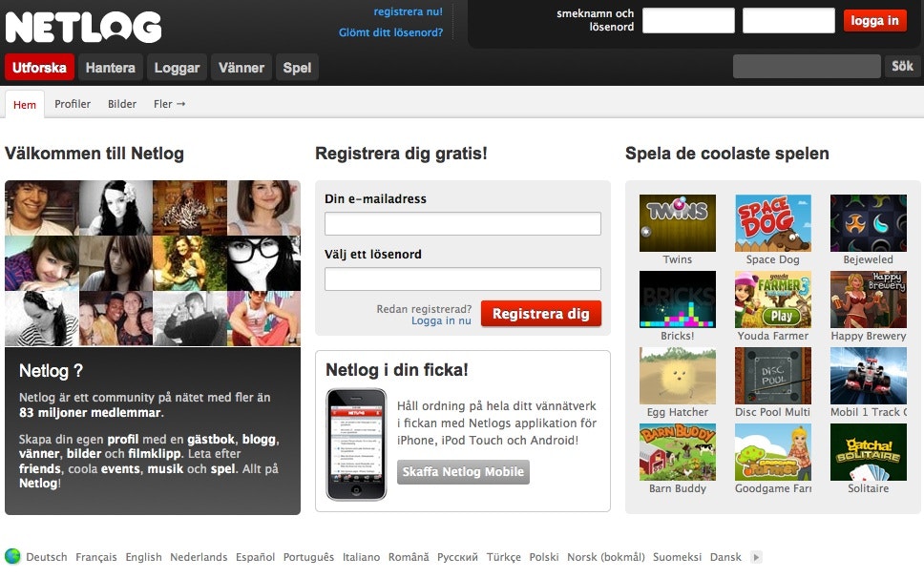Click the logga in button
This screenshot has height=578, width=924.
(874, 21)
